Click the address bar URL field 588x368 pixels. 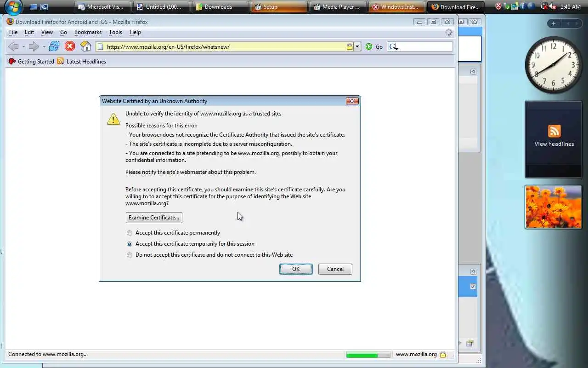click(225, 46)
